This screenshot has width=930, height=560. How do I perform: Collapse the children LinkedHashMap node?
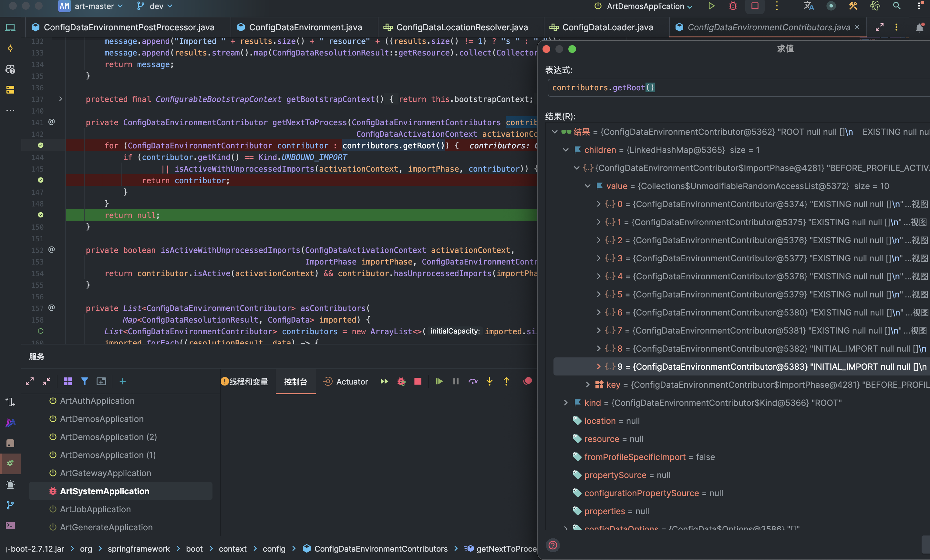coord(565,150)
